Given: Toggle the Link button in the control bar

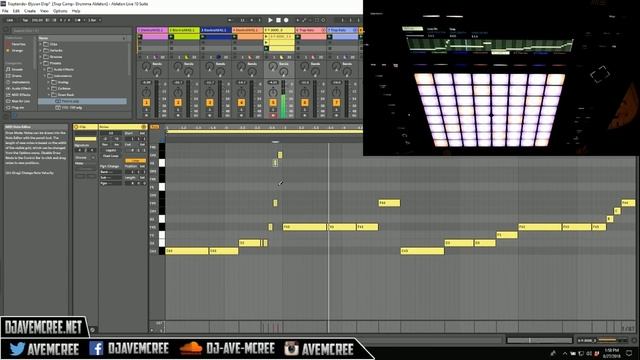Looking at the screenshot, I should pos(10,20).
